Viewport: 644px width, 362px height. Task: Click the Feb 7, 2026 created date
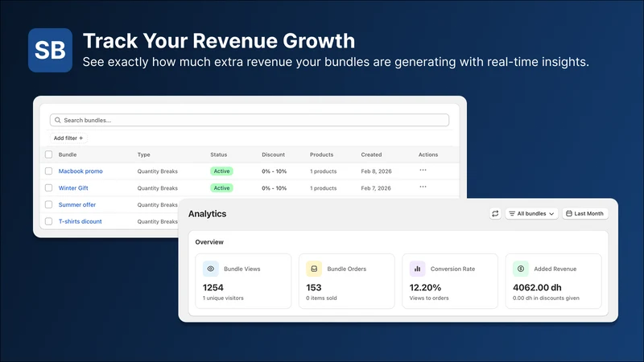click(x=376, y=188)
